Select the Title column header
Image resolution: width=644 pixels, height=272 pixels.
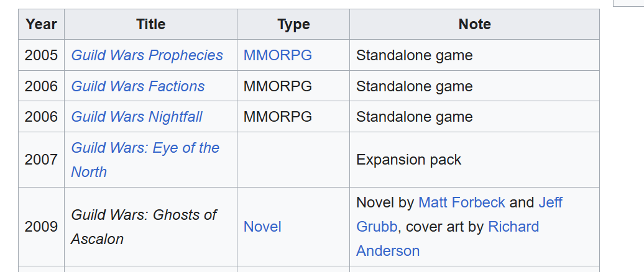coord(150,24)
